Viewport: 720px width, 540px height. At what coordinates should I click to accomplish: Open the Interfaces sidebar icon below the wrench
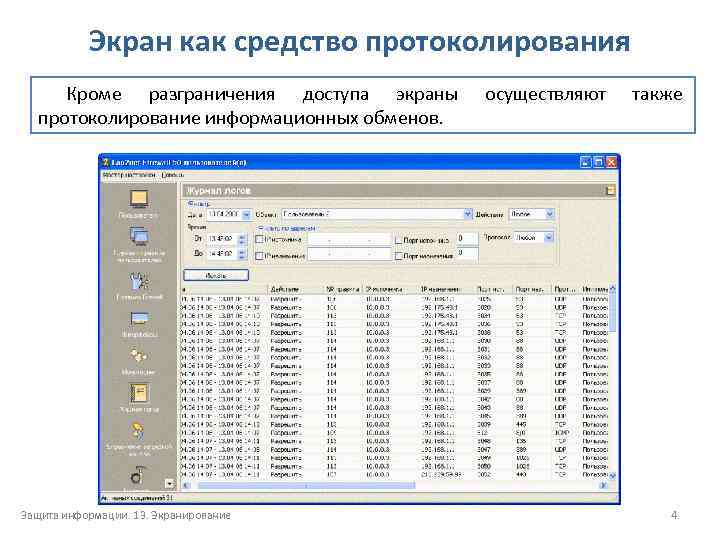(x=139, y=319)
